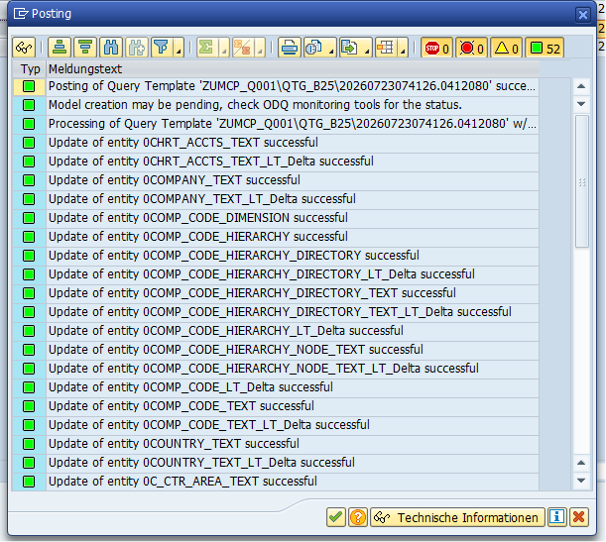Toggle the red STOP abort messages filter
Screen dimensions: 606x542
[437, 48]
